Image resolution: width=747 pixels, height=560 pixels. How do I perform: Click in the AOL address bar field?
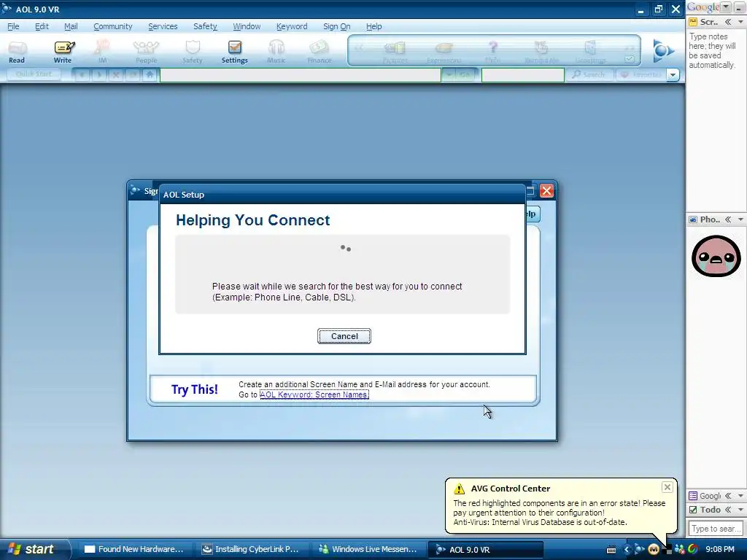coord(300,75)
